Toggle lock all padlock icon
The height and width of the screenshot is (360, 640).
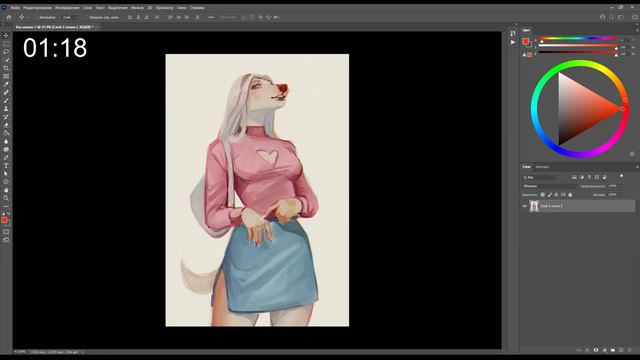(x=570, y=195)
